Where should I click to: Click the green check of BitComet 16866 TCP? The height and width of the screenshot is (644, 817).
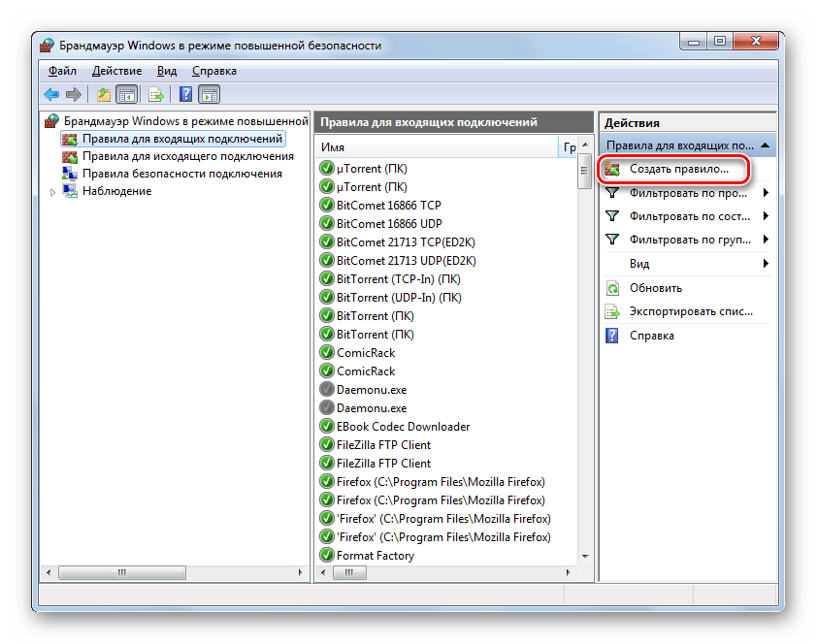coord(327,205)
